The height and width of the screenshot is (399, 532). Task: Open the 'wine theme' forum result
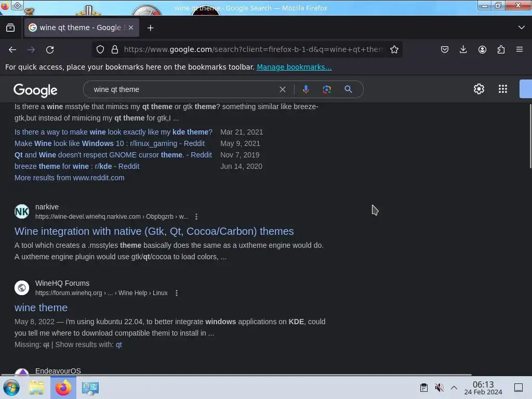click(x=41, y=308)
